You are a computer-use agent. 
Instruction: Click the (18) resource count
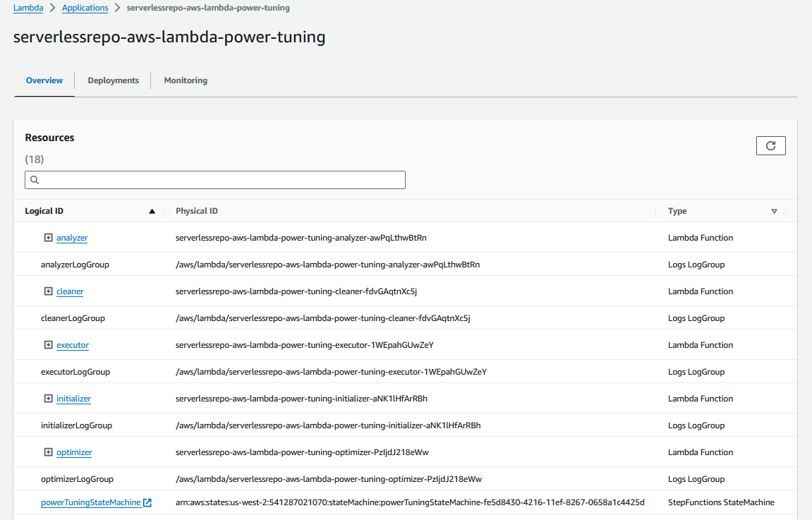tap(34, 159)
